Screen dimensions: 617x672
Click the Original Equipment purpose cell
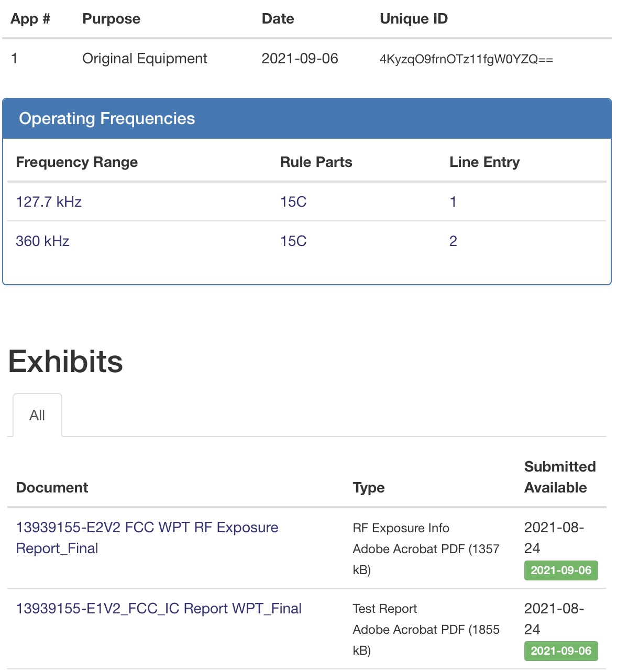click(145, 58)
